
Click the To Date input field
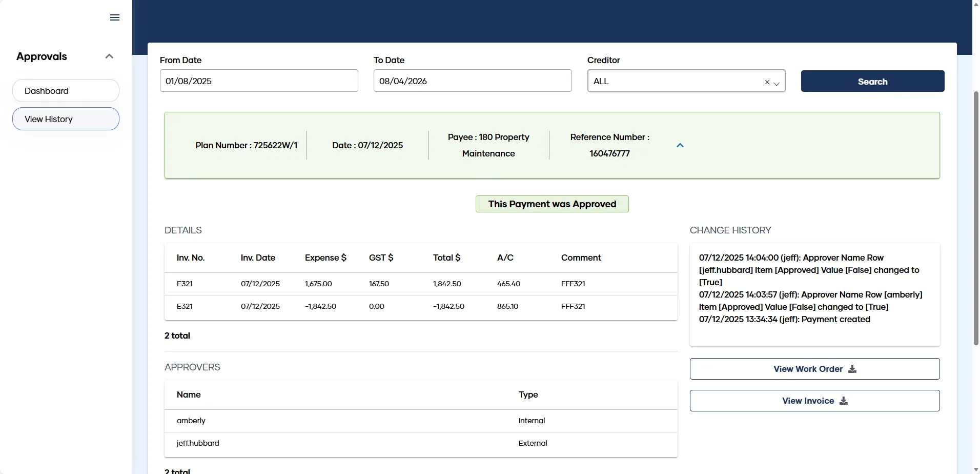pyautogui.click(x=473, y=81)
